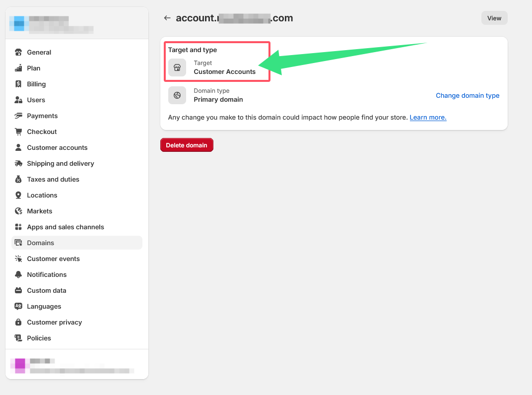Image resolution: width=532 pixels, height=395 pixels.
Task: Open Shipping and delivery settings
Action: 61,163
